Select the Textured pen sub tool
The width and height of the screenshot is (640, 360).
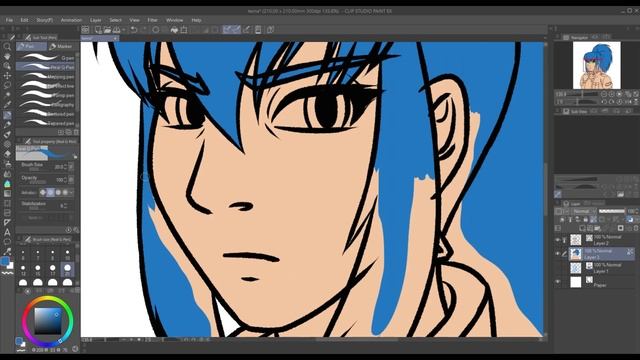coord(46,114)
